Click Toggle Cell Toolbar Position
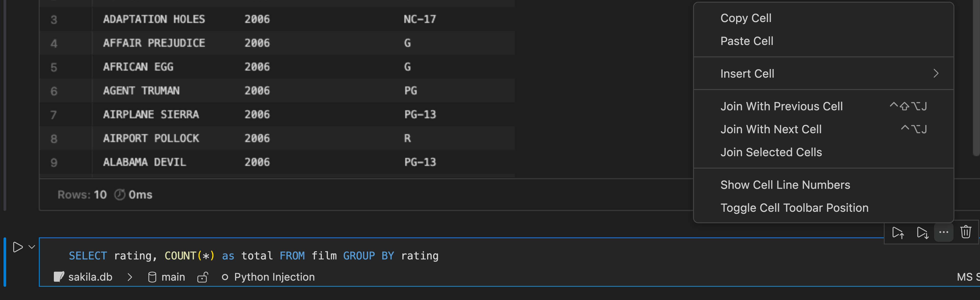Image resolution: width=980 pixels, height=300 pixels. pos(794,208)
